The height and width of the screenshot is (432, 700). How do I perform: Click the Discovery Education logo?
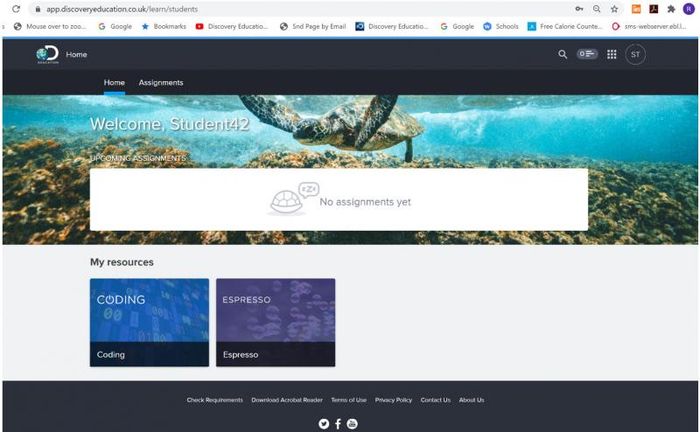(x=47, y=55)
